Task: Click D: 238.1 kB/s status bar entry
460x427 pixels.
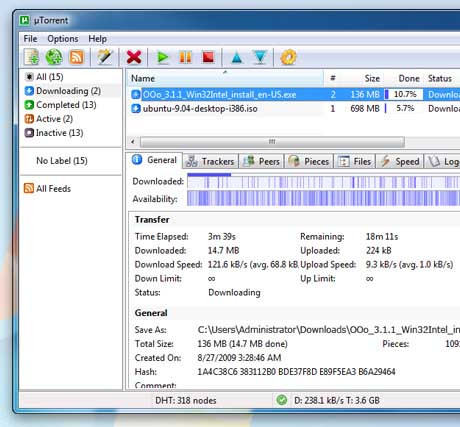Action: pyautogui.click(x=337, y=400)
